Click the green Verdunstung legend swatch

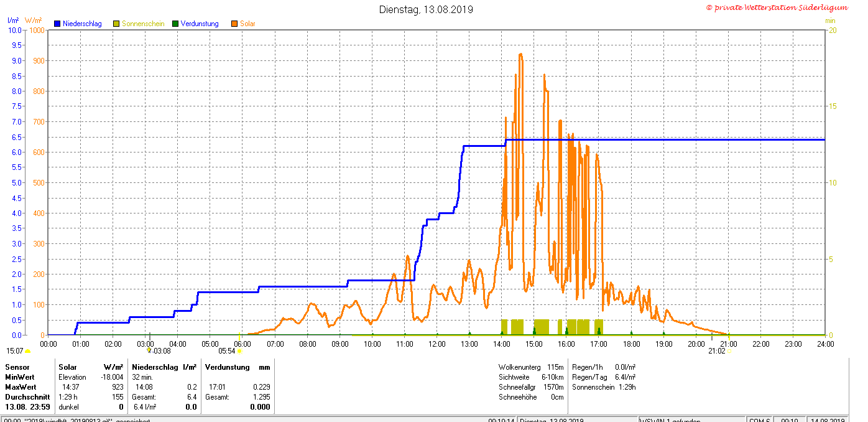click(x=175, y=24)
